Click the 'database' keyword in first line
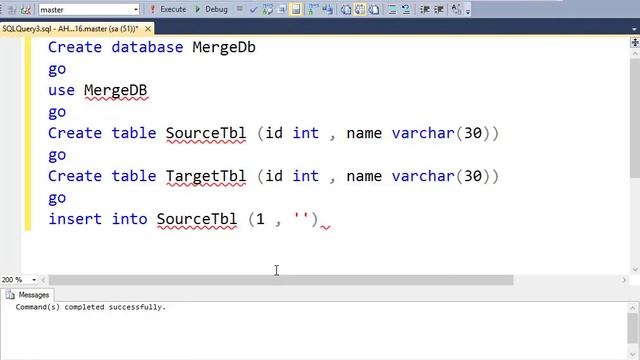The width and height of the screenshot is (640, 360). tap(147, 47)
